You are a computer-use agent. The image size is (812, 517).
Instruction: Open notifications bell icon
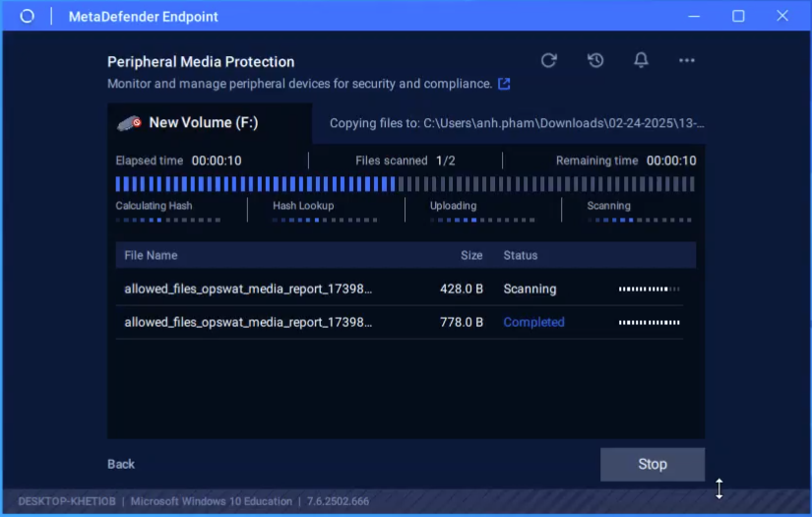tap(641, 61)
